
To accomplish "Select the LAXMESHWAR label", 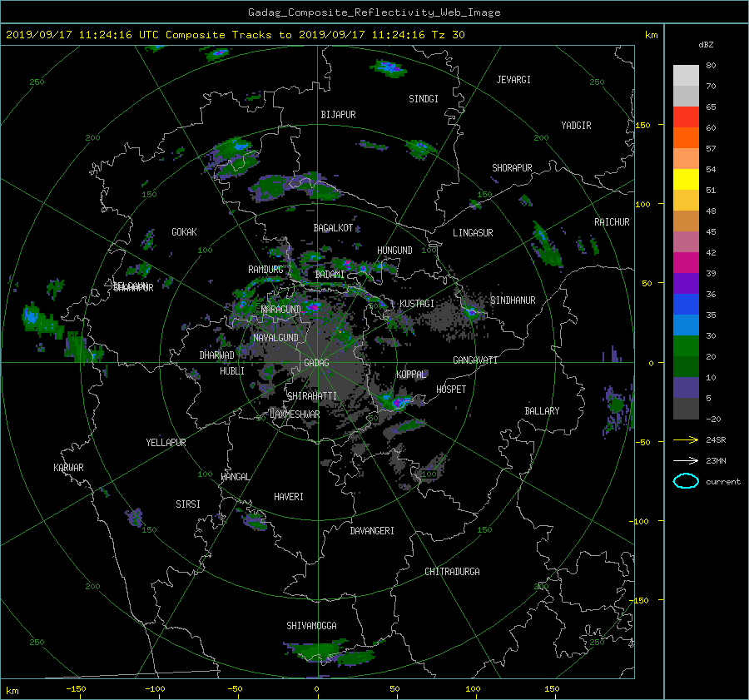I will (295, 415).
